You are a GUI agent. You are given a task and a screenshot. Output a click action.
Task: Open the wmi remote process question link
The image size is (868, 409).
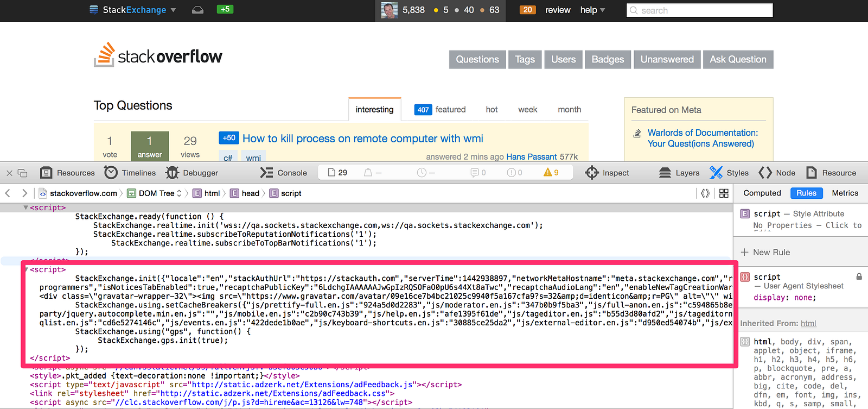[362, 139]
